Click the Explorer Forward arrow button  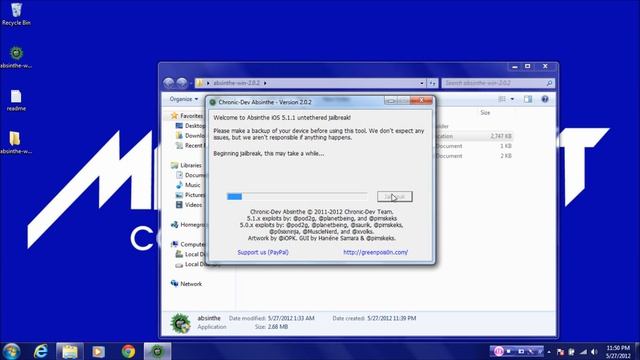coord(182,83)
